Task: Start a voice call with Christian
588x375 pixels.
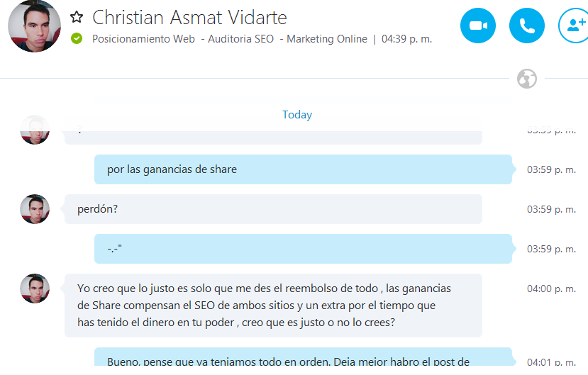Action: 526,26
